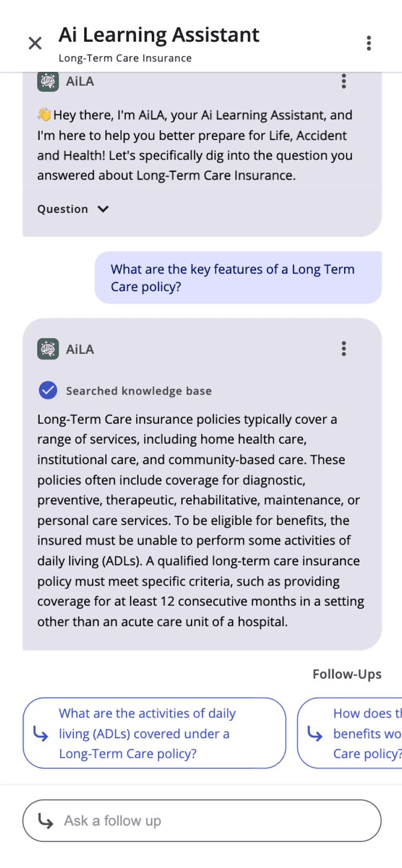Click the Follow-Ups section label

coord(347,674)
